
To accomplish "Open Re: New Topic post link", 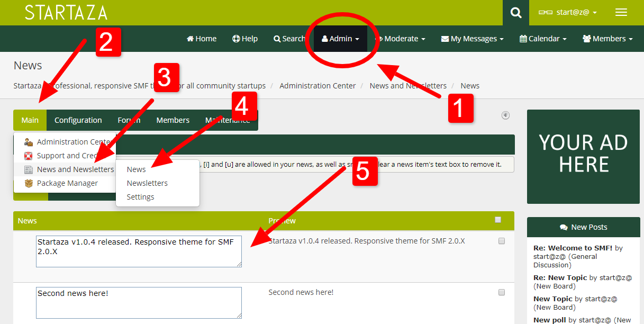I will click(560, 277).
